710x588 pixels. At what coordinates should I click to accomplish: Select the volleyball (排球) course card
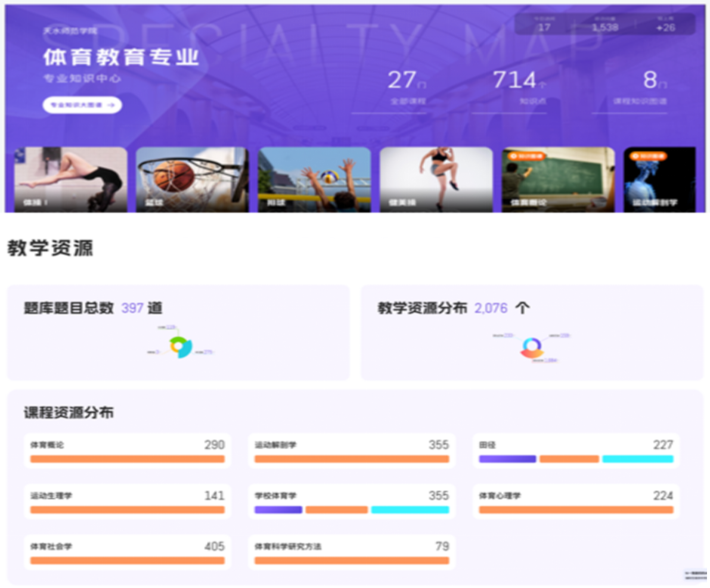click(314, 179)
